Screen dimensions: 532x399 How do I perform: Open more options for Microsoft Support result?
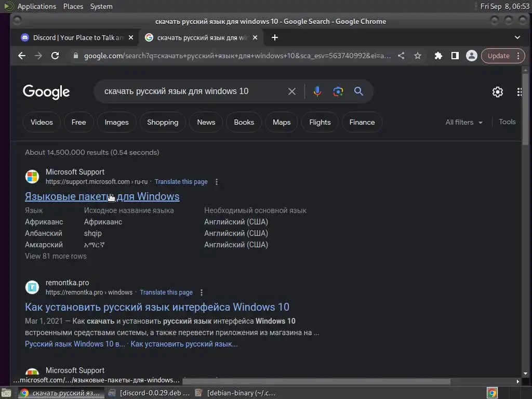217,182
